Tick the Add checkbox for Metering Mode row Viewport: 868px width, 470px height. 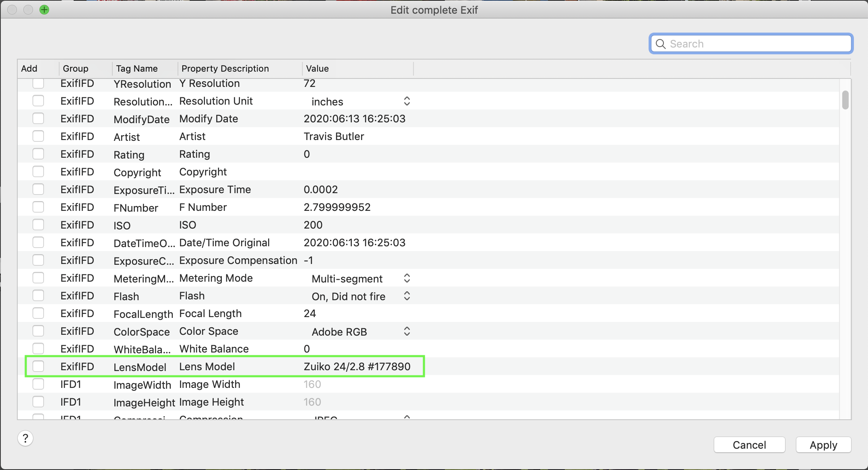(38, 278)
